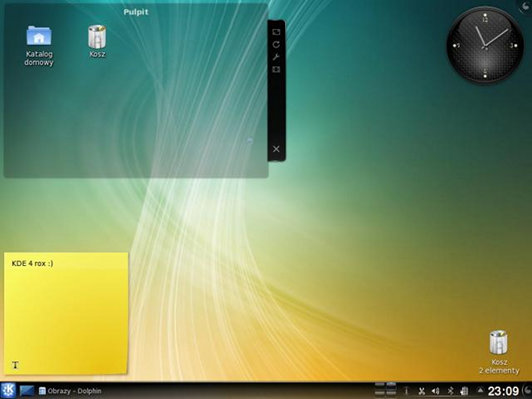The image size is (532, 399).
Task: Click the analog clock widget
Action: (x=485, y=45)
